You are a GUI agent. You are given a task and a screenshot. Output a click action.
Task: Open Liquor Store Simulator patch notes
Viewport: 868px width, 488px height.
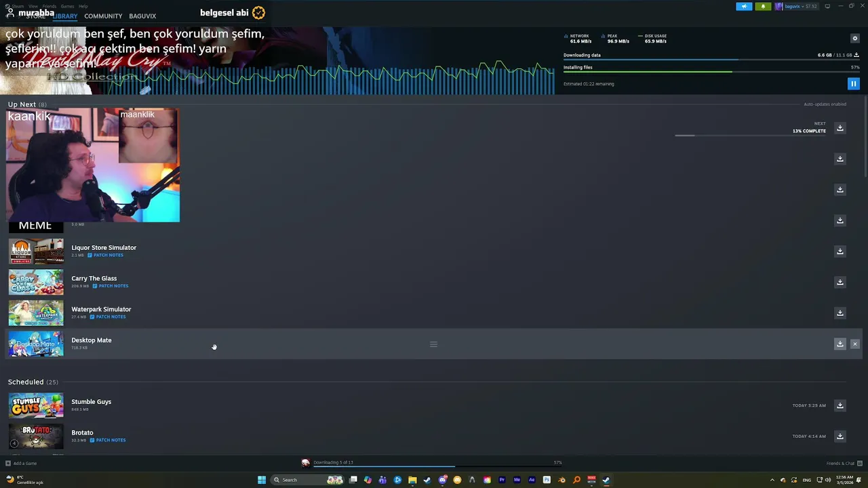pyautogui.click(x=105, y=255)
